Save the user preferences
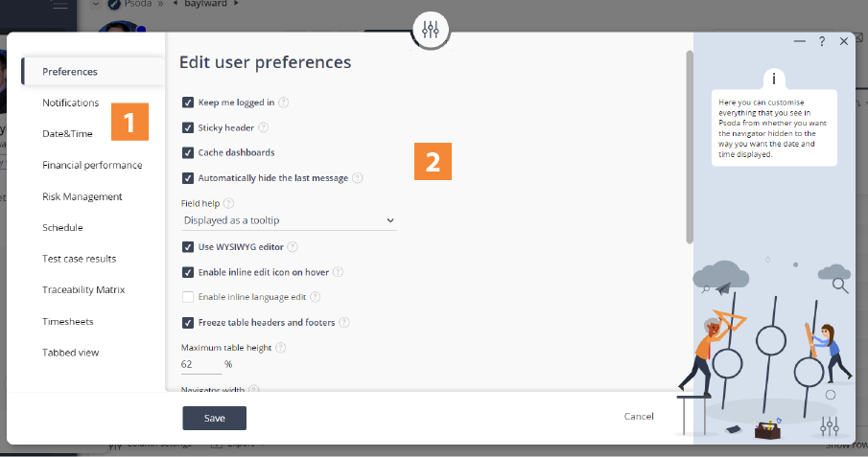The width and height of the screenshot is (868, 457). click(x=214, y=419)
